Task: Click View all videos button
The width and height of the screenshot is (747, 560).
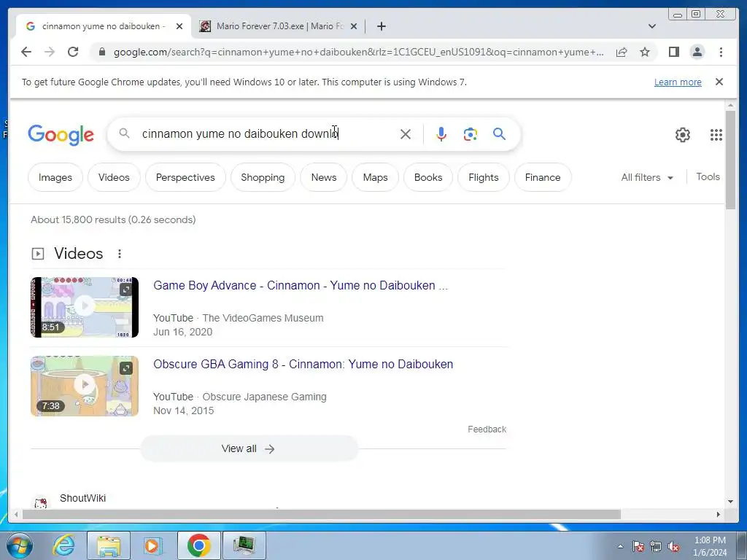Action: point(249,448)
